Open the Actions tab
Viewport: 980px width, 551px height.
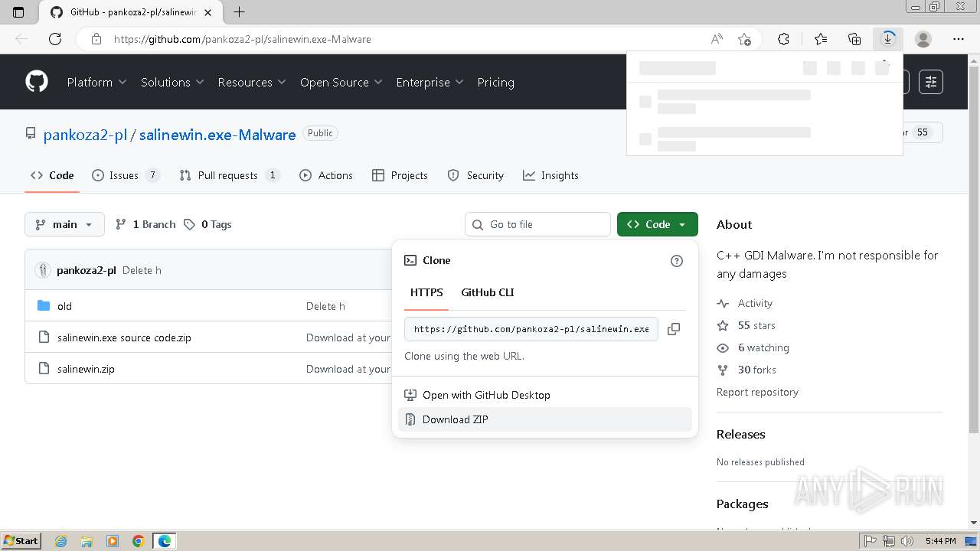326,175
